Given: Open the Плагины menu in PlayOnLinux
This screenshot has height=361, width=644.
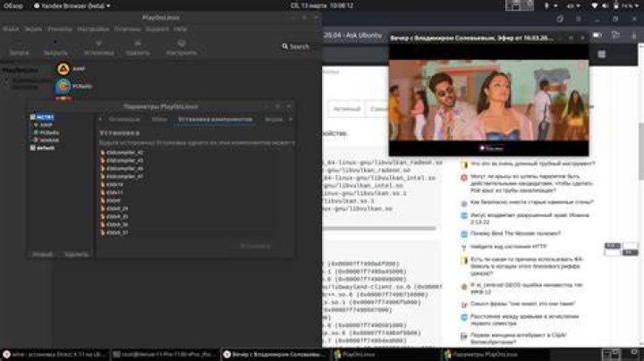Looking at the screenshot, I should (127, 29).
